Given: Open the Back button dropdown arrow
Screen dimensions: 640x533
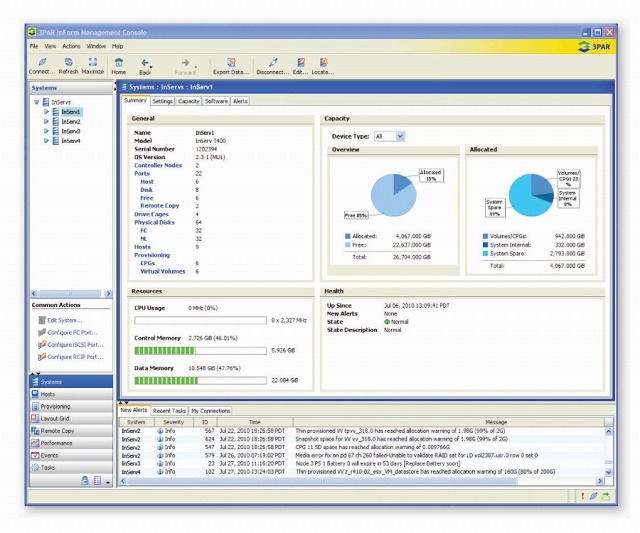Looking at the screenshot, I should 151,67.
